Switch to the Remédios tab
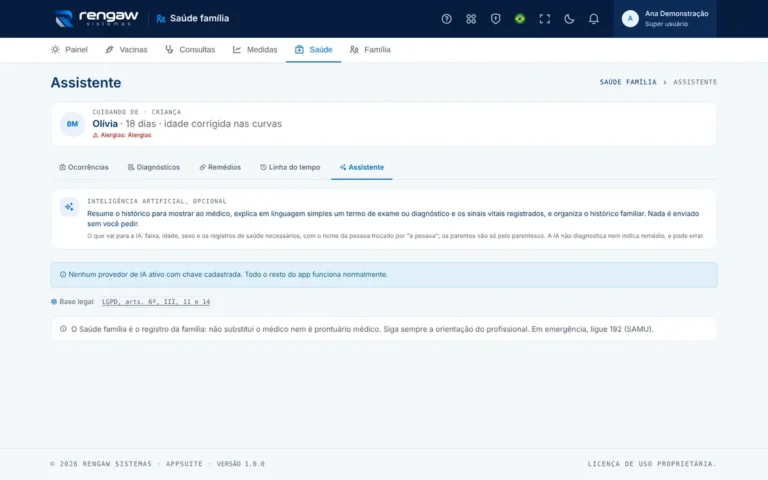 (220, 168)
